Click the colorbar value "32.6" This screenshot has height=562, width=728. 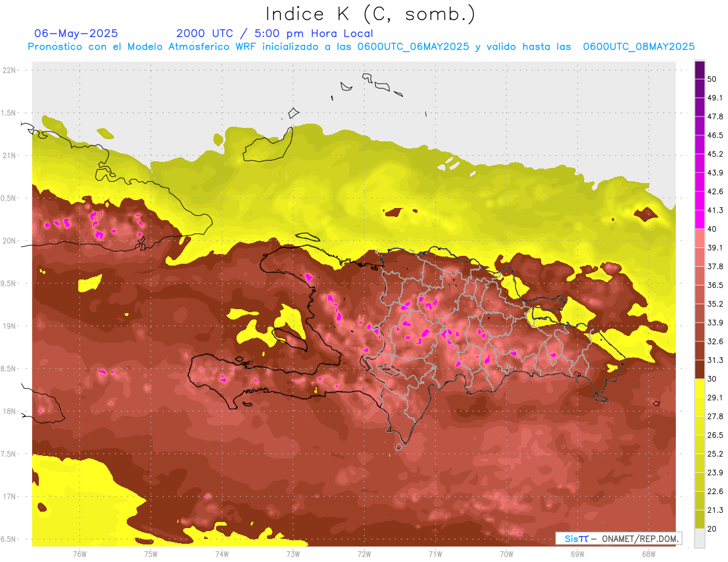[x=715, y=341]
